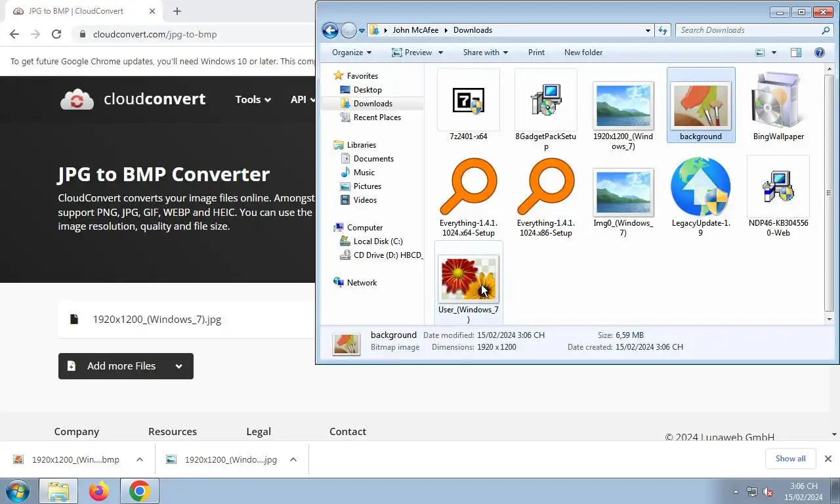Open the Windows Start menu
The image size is (840, 504).
[x=17, y=492]
